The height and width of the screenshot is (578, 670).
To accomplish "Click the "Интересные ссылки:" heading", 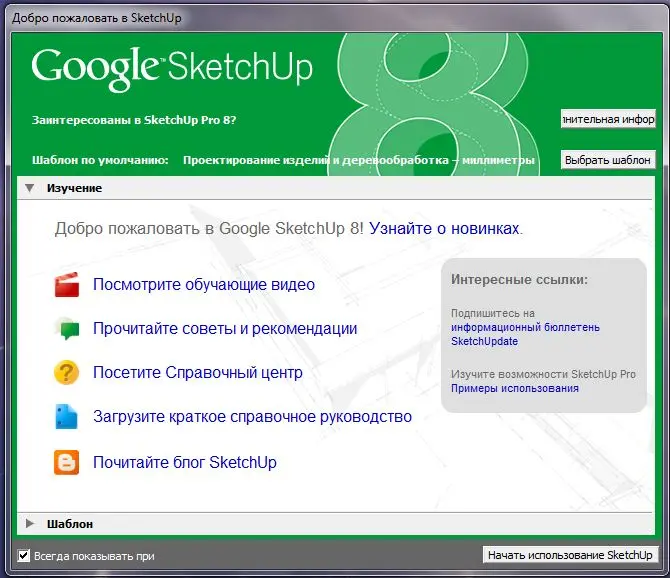I will 519,279.
